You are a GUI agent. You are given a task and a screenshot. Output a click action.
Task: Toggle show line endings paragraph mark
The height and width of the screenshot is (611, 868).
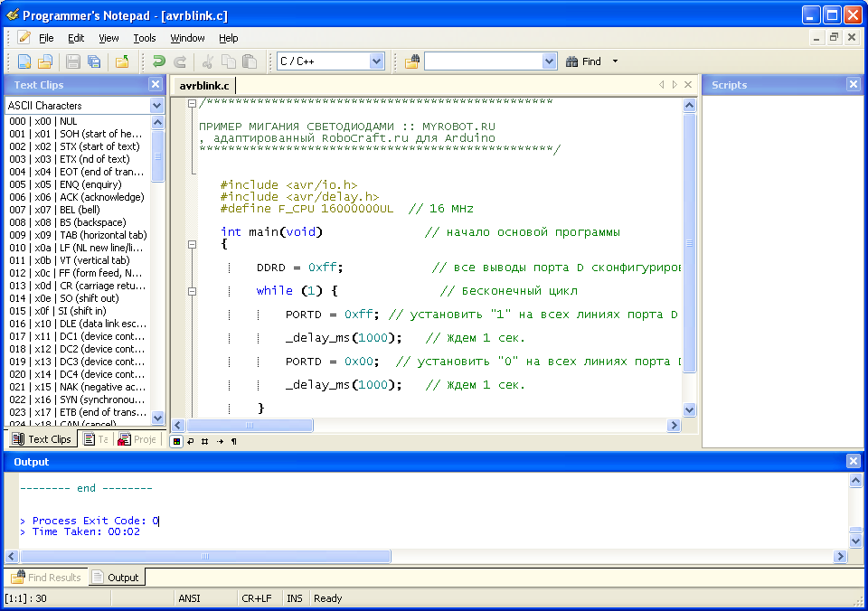point(234,441)
